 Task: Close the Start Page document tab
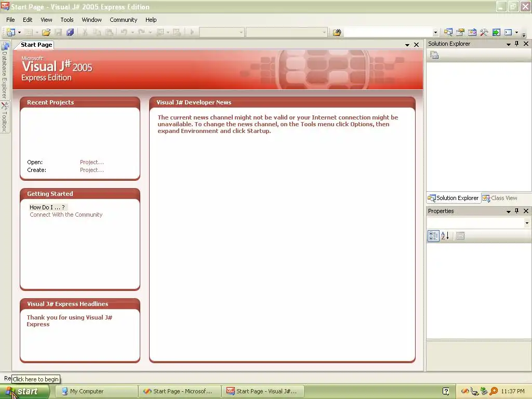point(416,45)
